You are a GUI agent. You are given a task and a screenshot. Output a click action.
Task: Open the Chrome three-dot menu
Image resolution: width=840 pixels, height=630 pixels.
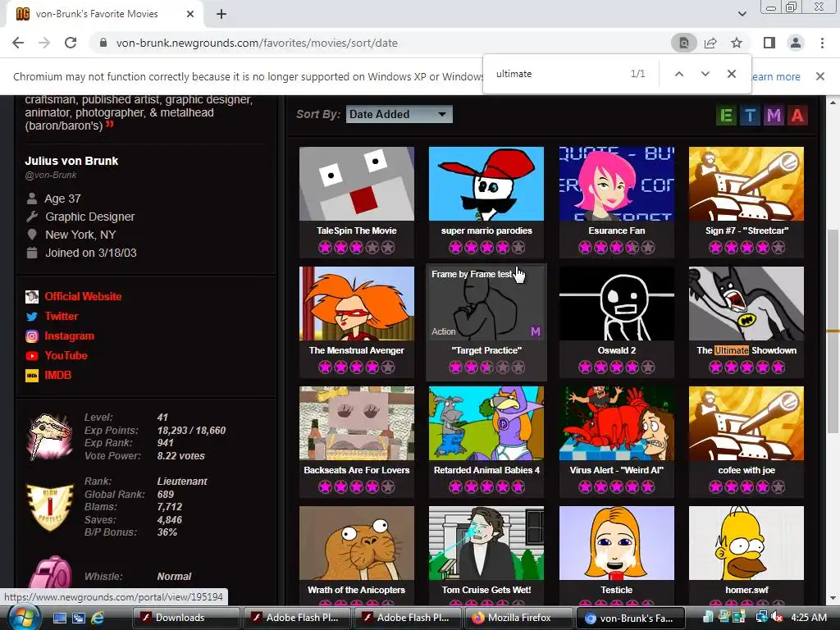[822, 43]
